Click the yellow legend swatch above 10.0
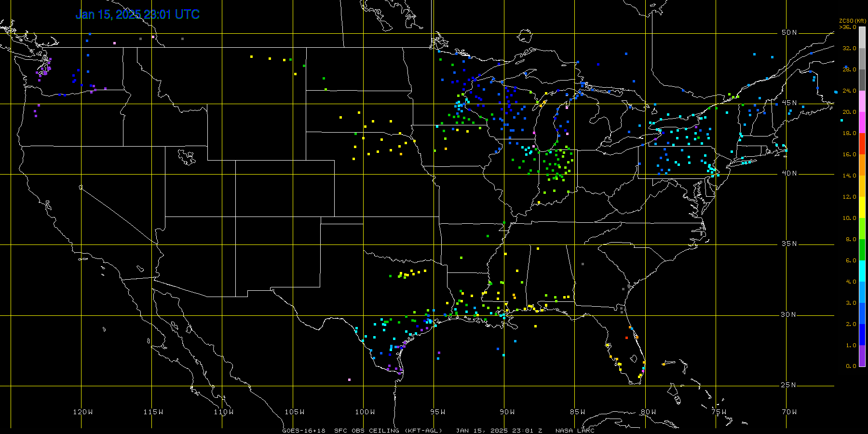 point(862,207)
